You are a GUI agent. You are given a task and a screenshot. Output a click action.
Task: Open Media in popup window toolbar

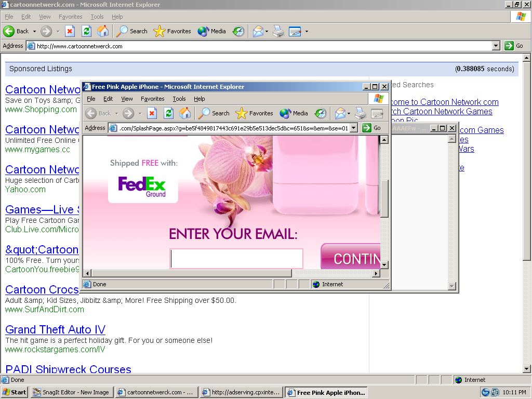coord(294,113)
